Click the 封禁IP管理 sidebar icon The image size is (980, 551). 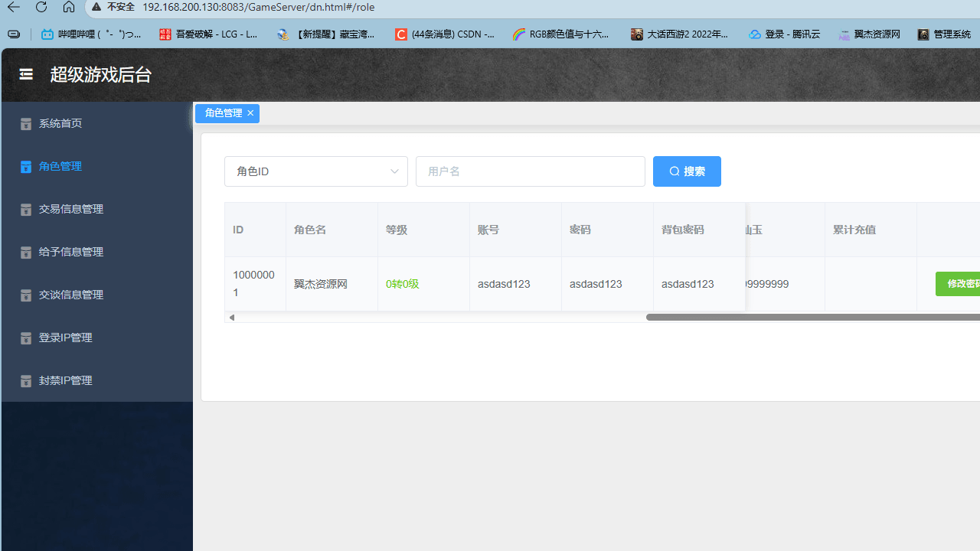pyautogui.click(x=25, y=380)
